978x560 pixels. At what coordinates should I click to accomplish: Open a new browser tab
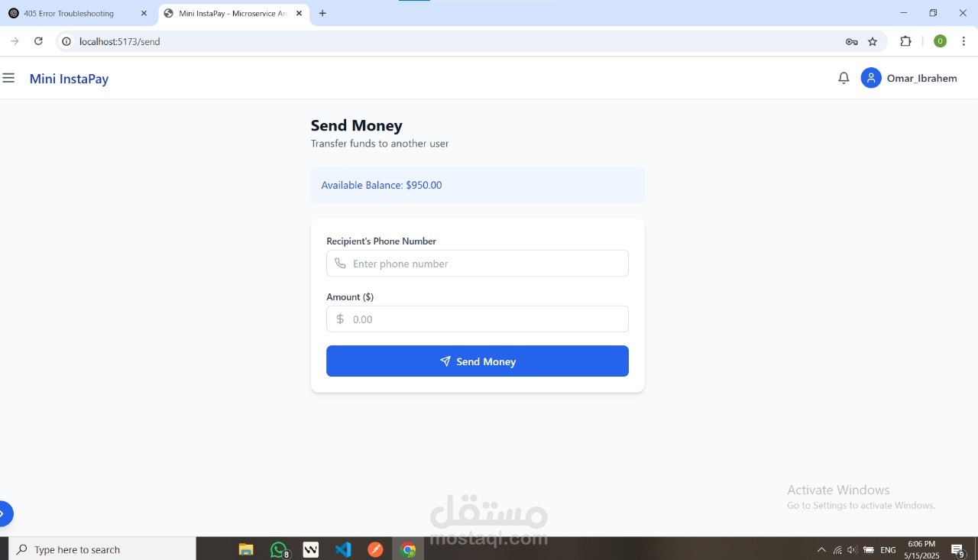[x=322, y=13]
